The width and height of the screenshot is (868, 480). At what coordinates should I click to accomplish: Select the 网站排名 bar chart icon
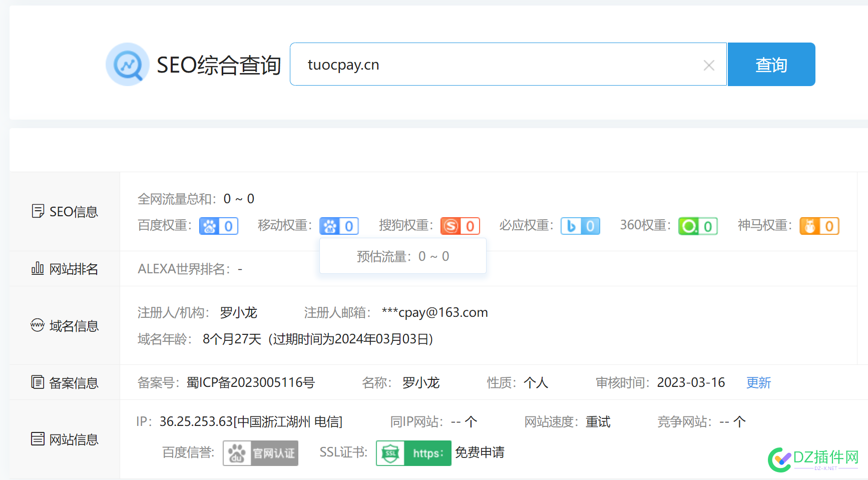38,268
